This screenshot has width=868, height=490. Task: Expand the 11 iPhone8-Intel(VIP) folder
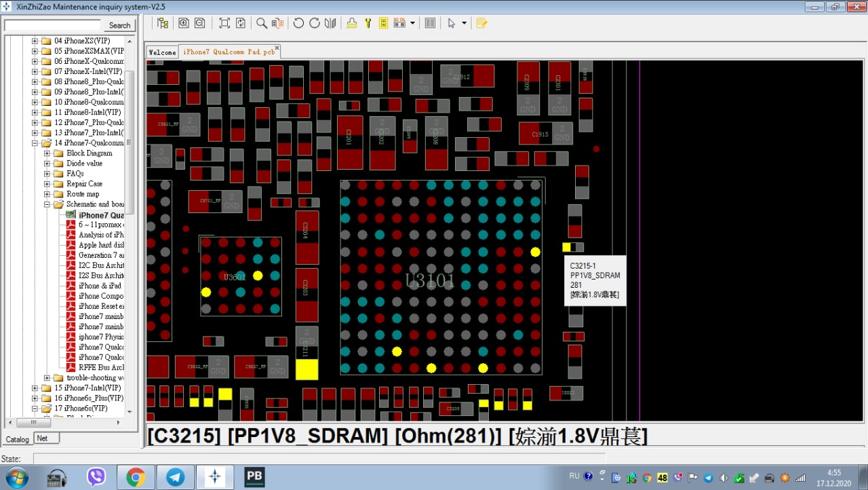point(35,112)
